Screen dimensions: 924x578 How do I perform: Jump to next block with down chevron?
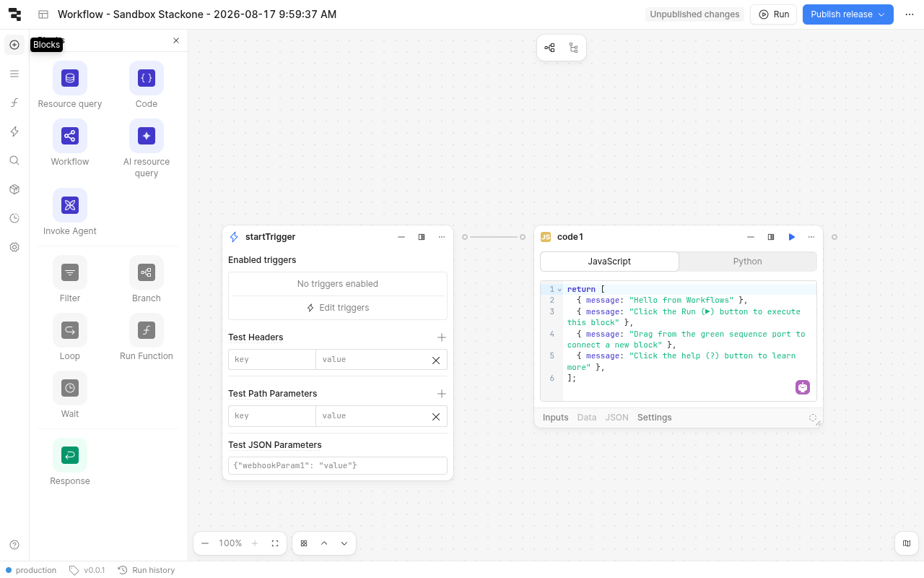click(344, 543)
